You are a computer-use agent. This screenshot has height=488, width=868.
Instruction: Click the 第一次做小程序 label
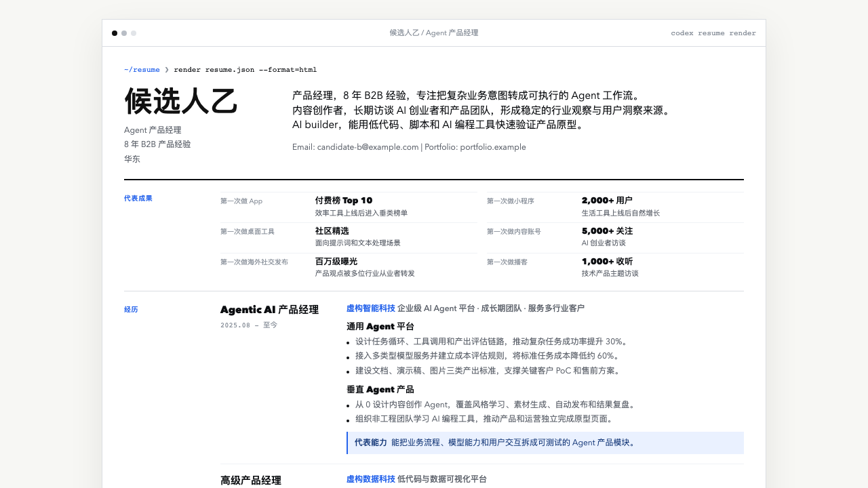pyautogui.click(x=511, y=201)
